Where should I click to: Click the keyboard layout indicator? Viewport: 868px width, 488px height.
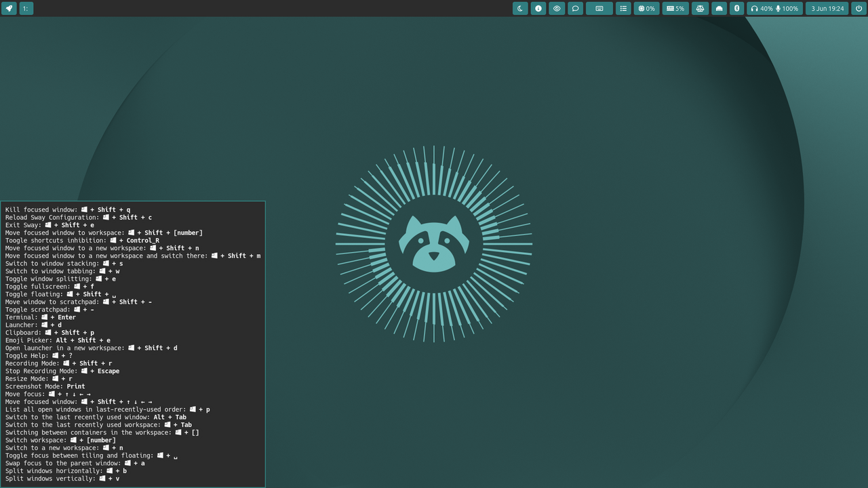click(599, 9)
